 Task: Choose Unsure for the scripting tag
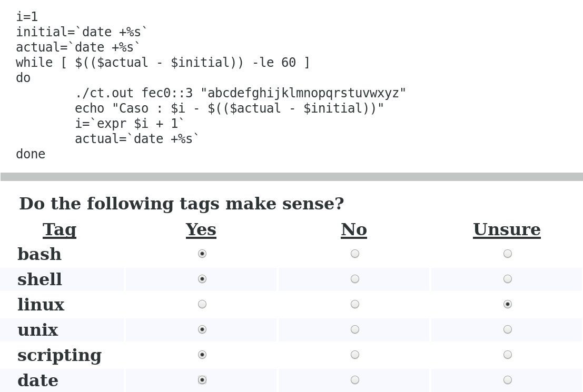(x=508, y=355)
